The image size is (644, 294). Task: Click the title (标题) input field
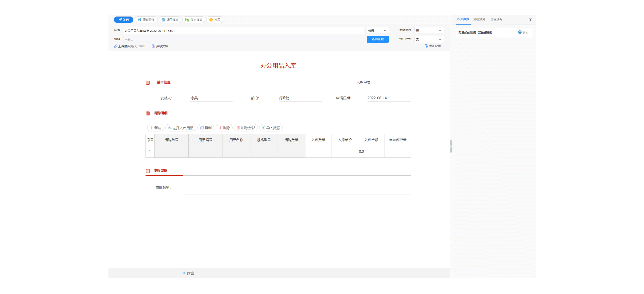(x=244, y=31)
